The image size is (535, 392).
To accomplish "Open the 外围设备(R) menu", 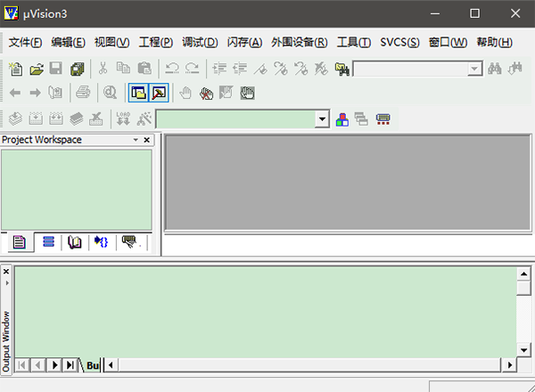I will tap(300, 42).
